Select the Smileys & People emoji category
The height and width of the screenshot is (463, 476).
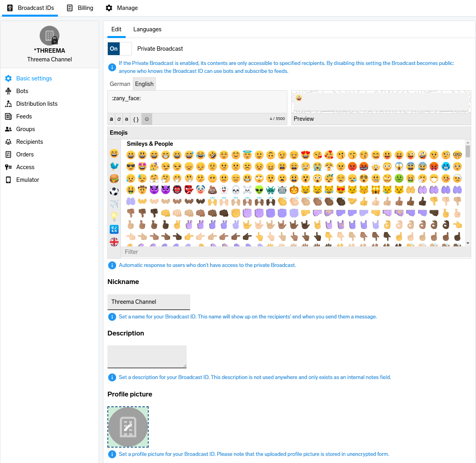(114, 153)
